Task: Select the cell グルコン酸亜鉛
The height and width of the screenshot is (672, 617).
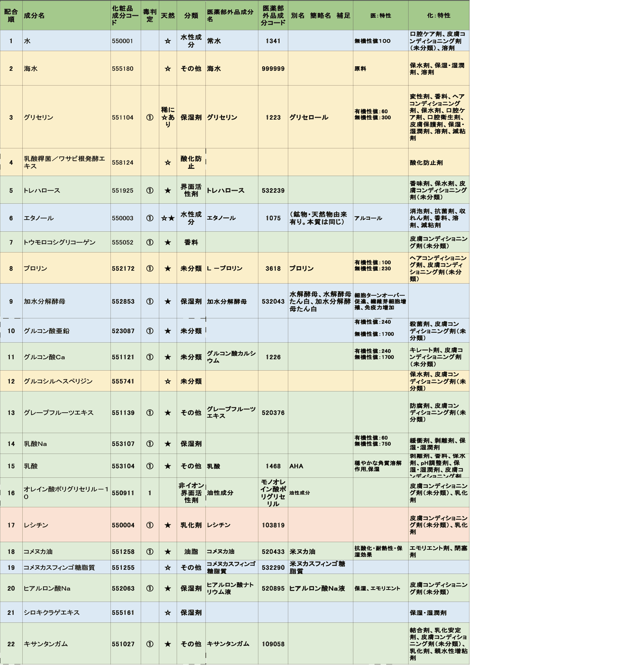Action: point(67,331)
